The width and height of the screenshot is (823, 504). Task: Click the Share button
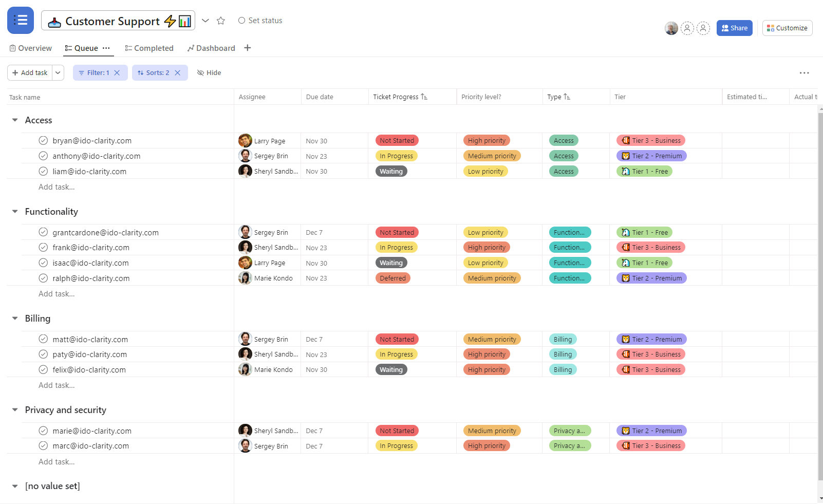[x=734, y=28]
